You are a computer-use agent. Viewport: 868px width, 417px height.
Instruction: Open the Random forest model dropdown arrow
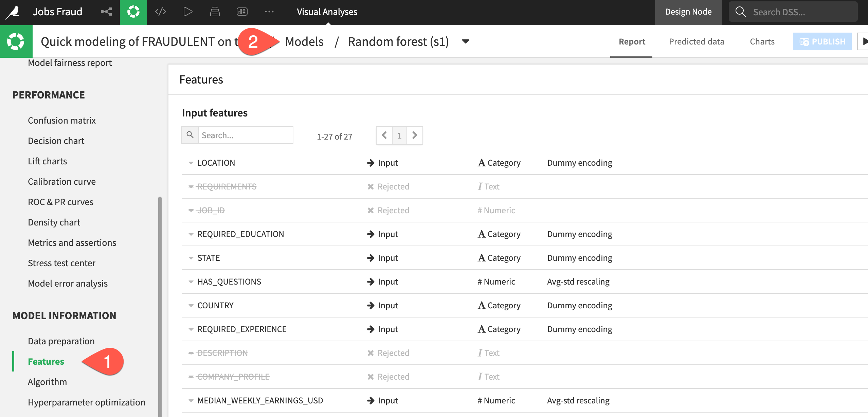pyautogui.click(x=466, y=41)
